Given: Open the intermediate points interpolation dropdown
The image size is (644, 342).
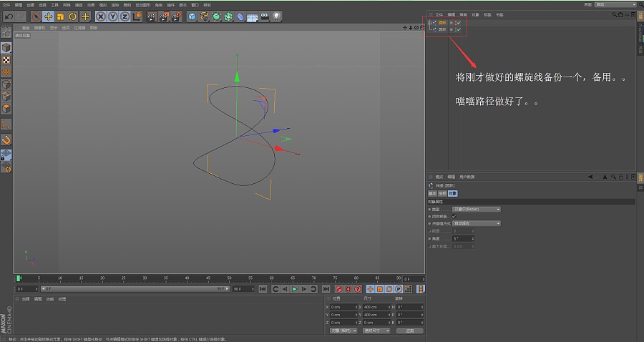Looking at the screenshot, I should click(x=477, y=223).
